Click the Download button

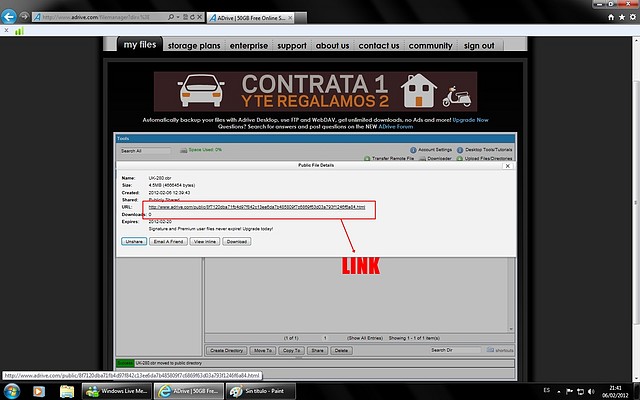click(x=237, y=242)
